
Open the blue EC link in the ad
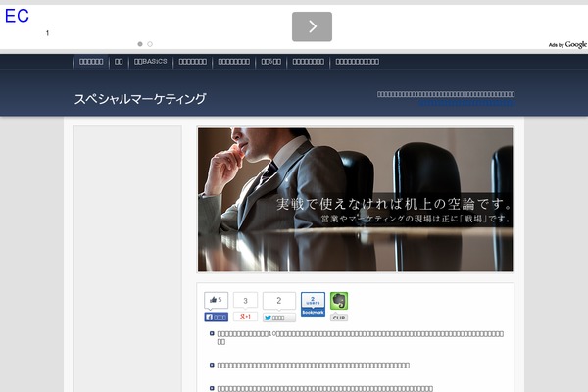17,16
